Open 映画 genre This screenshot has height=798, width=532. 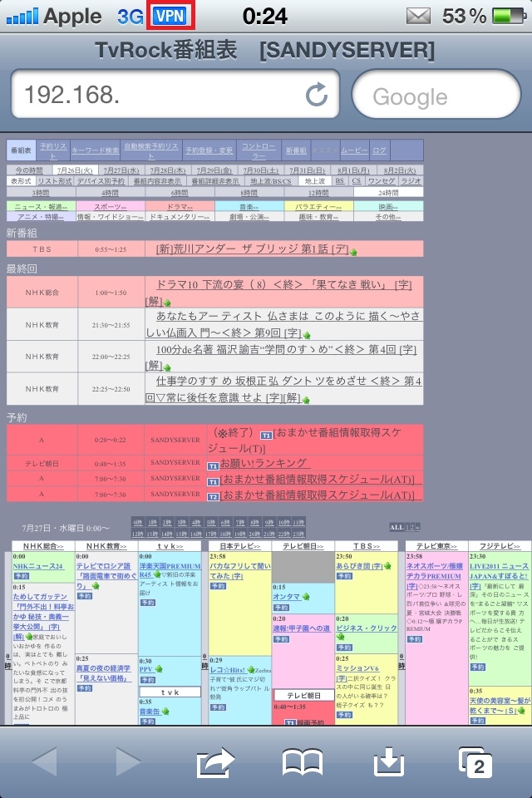pyautogui.click(x=388, y=207)
